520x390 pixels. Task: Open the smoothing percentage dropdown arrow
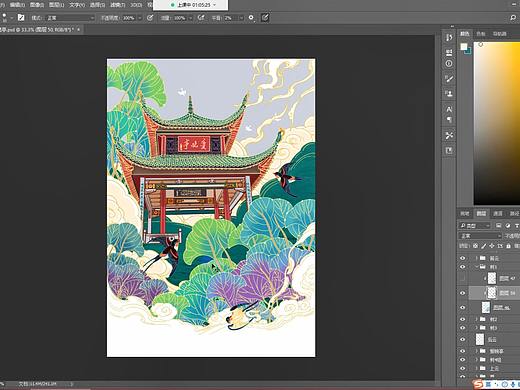[241, 18]
